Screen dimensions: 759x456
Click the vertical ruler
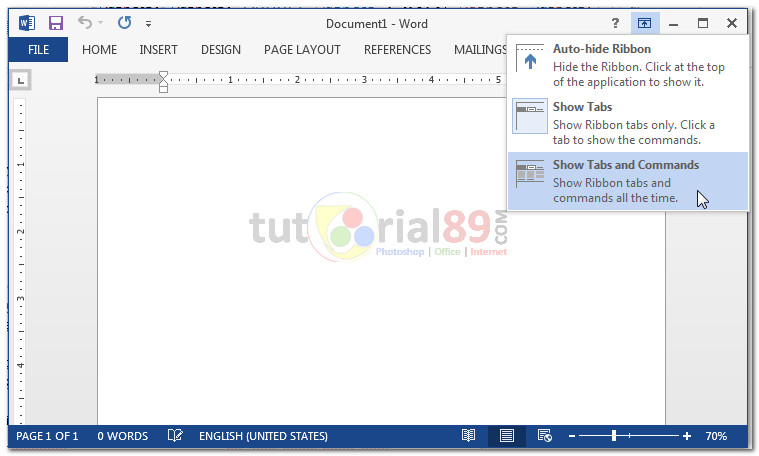(20, 261)
